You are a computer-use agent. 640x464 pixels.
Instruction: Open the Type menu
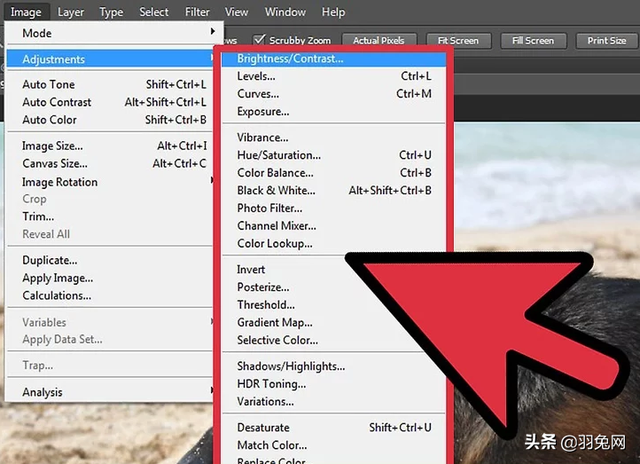[111, 12]
